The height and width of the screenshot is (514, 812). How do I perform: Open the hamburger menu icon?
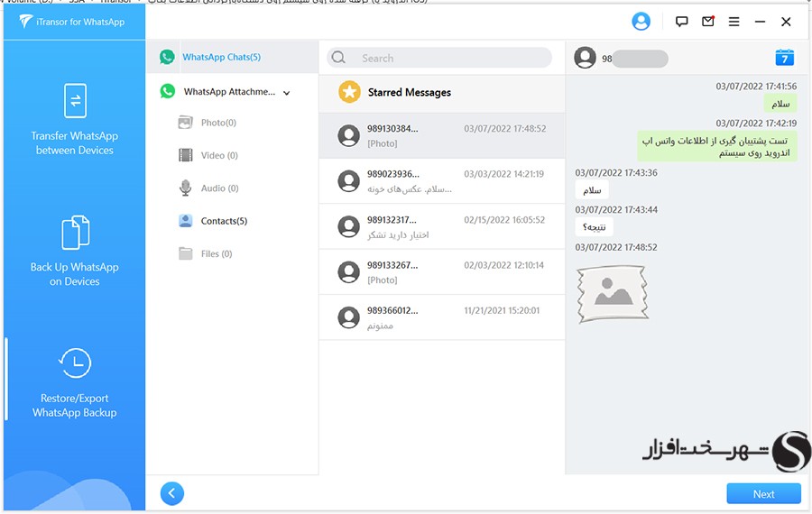734,22
